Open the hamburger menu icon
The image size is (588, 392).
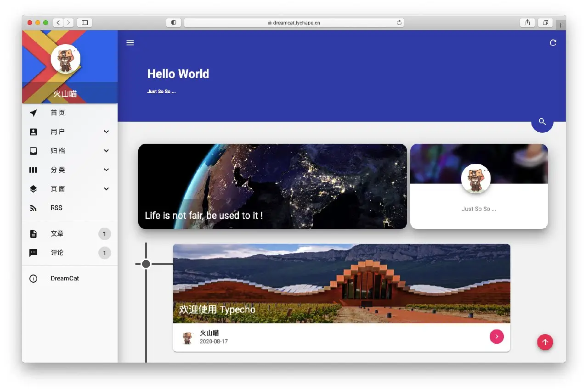coord(130,43)
